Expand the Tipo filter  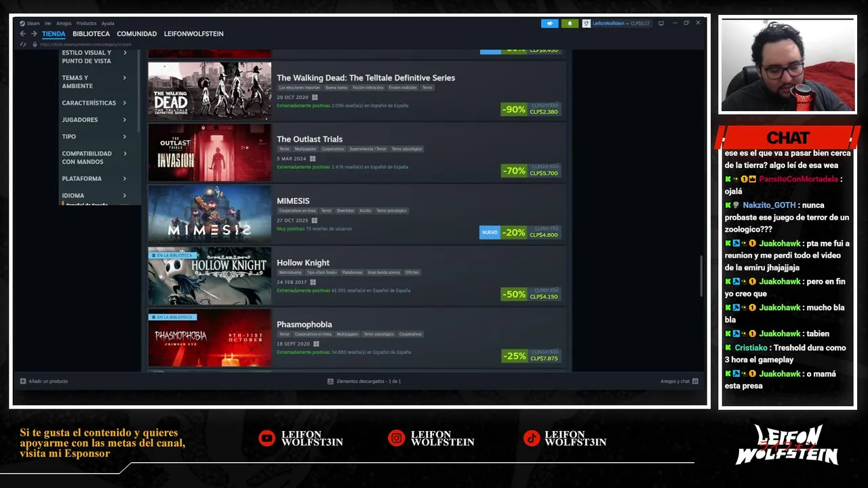click(x=94, y=137)
